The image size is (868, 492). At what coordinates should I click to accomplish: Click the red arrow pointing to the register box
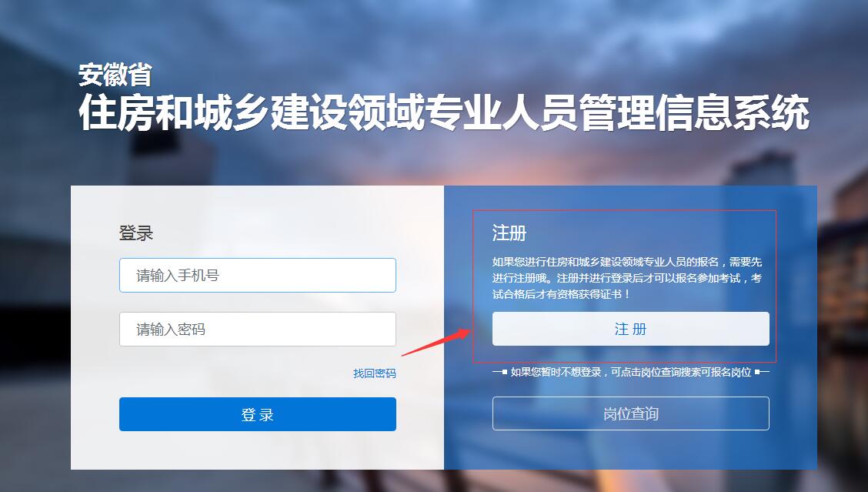[436, 341]
